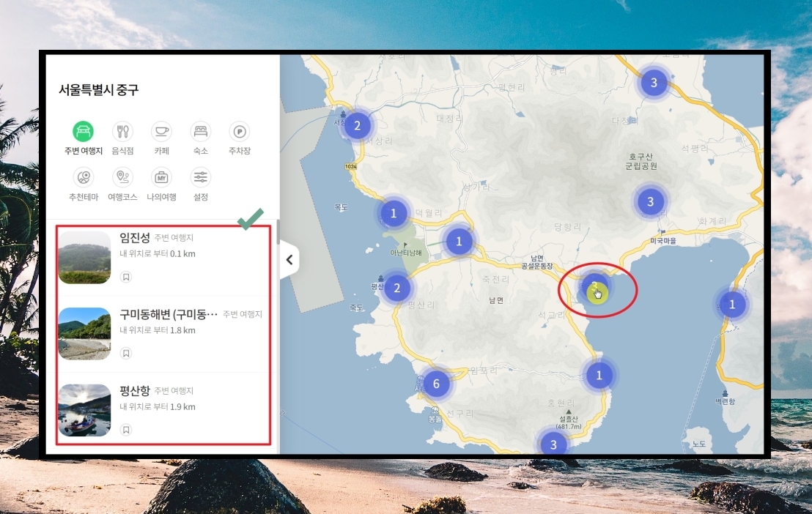Bookmark the 임진성 listing
Viewport: 812px width, 514px height.
click(126, 277)
